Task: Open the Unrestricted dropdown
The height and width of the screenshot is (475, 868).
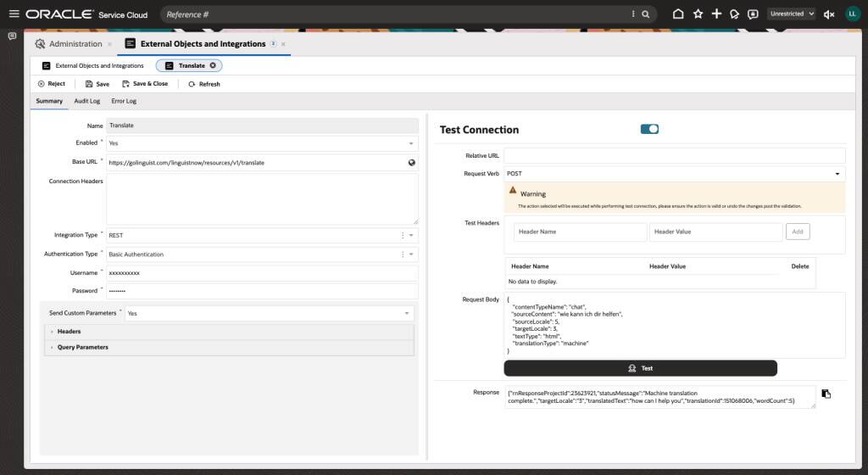Action: coord(791,14)
